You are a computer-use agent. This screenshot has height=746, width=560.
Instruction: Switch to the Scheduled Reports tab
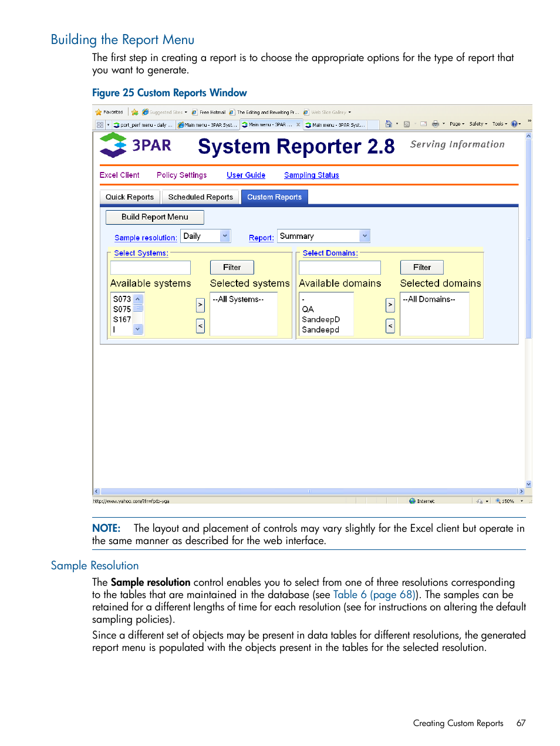tap(201, 197)
